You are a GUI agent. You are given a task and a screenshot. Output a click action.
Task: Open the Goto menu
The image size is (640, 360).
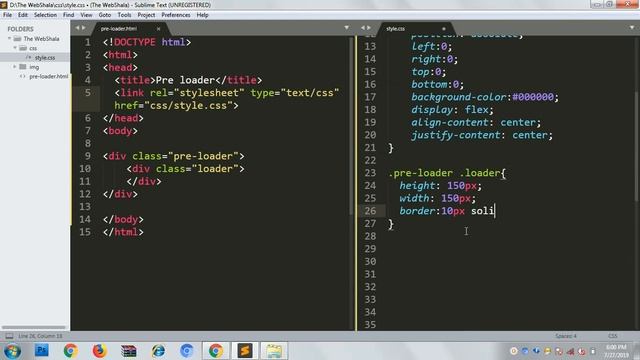click(105, 15)
